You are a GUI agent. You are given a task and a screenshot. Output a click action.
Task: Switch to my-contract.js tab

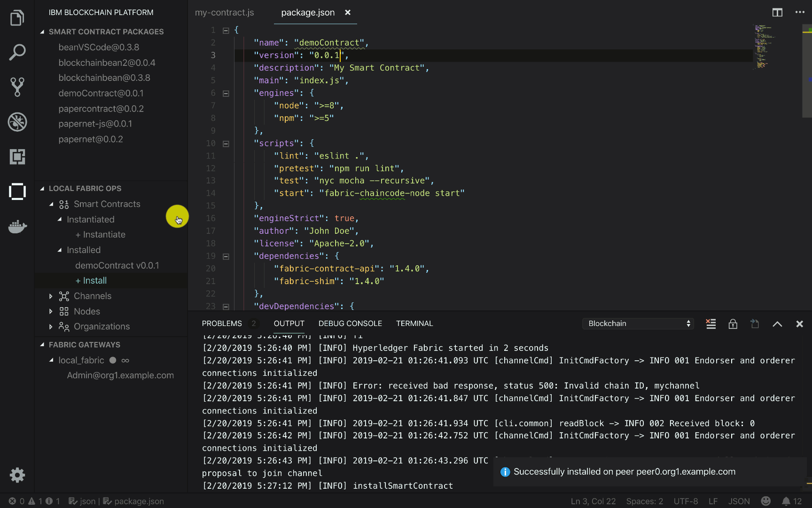point(225,13)
